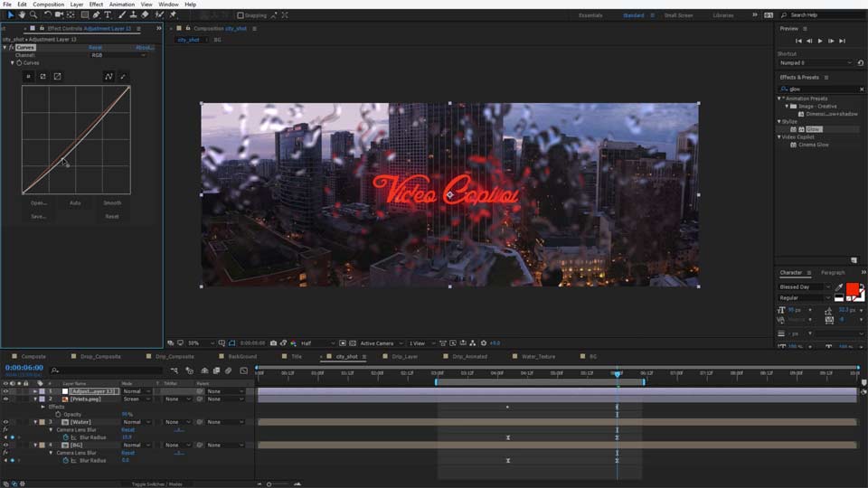Click the Bezier curve mode icon in Curves
Viewport: 868px width, 488px height.
point(108,77)
